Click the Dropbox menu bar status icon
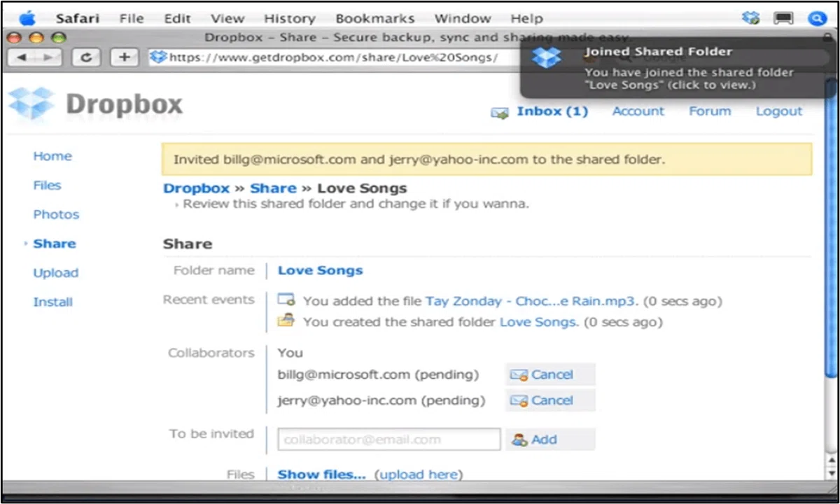 (751, 18)
